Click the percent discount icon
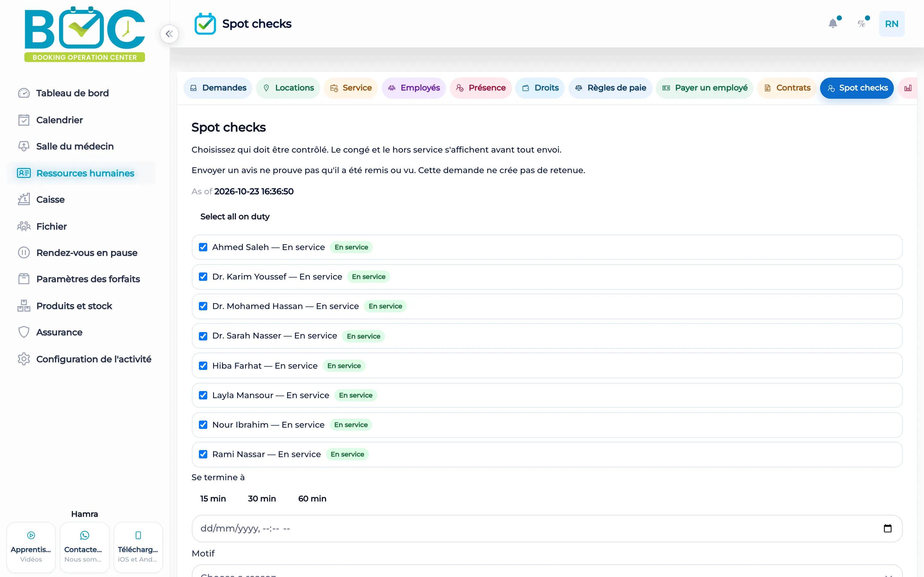This screenshot has width=924, height=577. [861, 24]
